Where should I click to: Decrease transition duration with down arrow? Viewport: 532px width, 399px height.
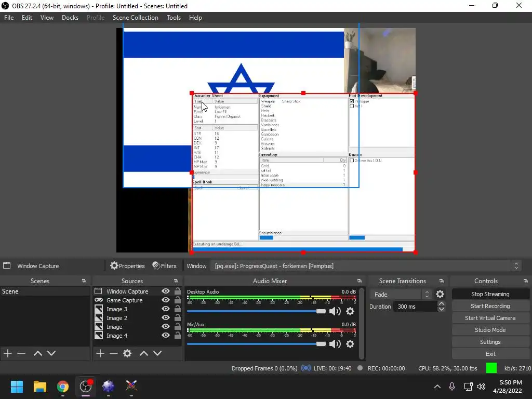coord(441,309)
